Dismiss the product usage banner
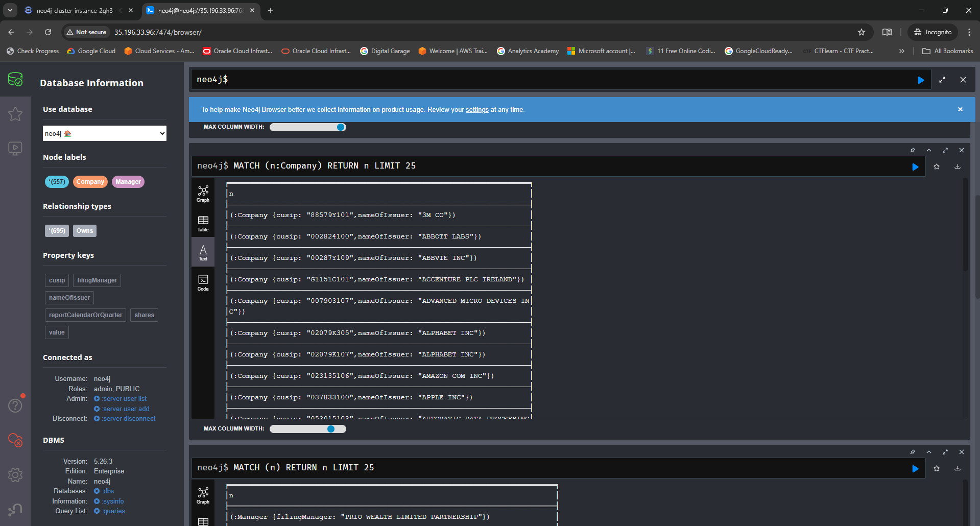 (960, 109)
